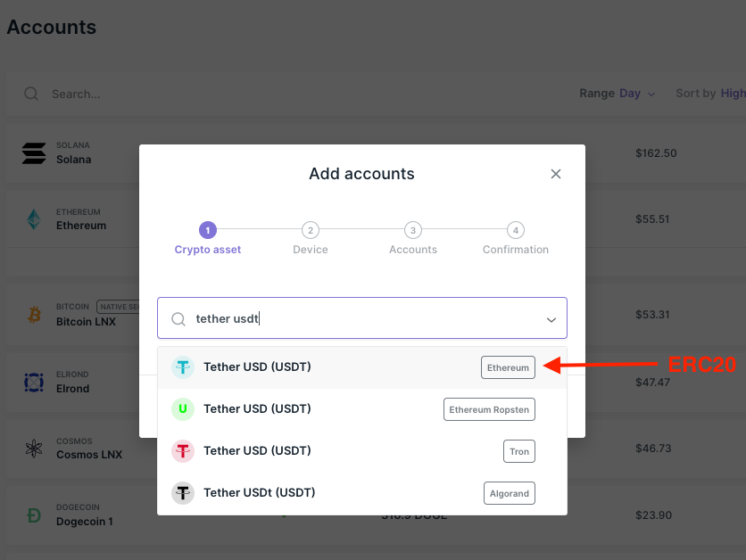Click the Dogecoin account logo icon
This screenshot has width=746, height=560.
point(34,515)
